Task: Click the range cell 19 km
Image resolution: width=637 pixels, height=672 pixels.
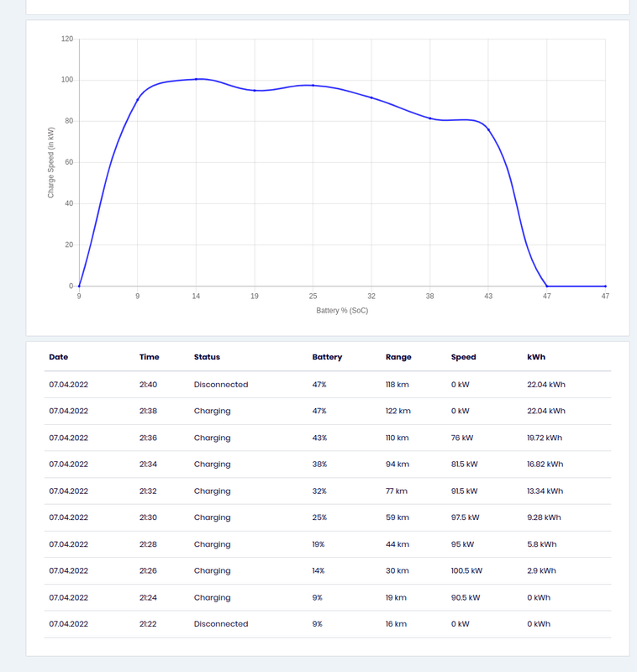Action: (x=396, y=597)
